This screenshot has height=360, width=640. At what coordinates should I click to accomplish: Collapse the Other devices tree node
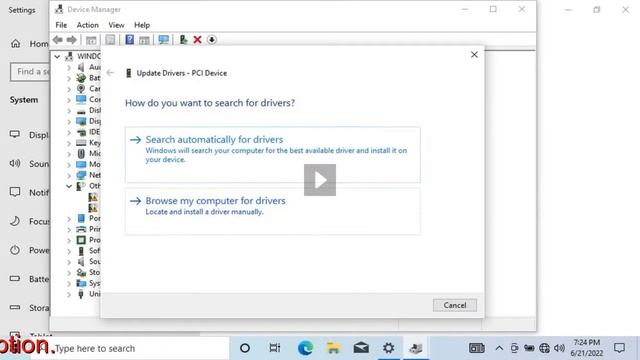coord(69,186)
